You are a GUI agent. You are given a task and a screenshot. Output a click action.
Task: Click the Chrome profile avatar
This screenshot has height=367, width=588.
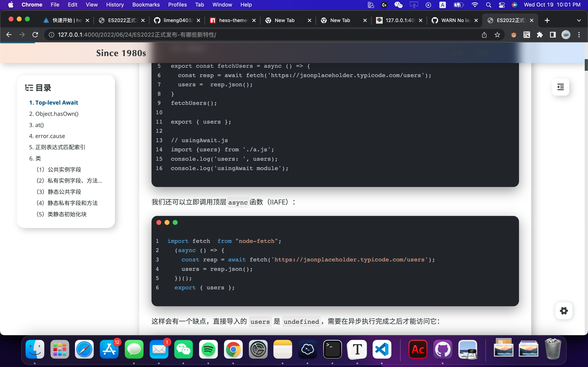pos(566,35)
